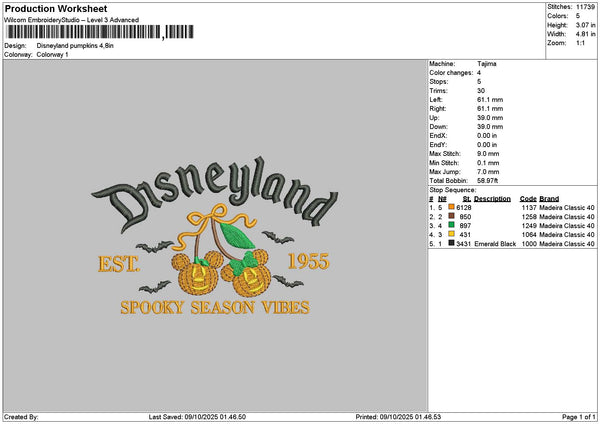This screenshot has height=424, width=600.
Task: Click the Up value 39.0 mm
Action: click(x=490, y=118)
